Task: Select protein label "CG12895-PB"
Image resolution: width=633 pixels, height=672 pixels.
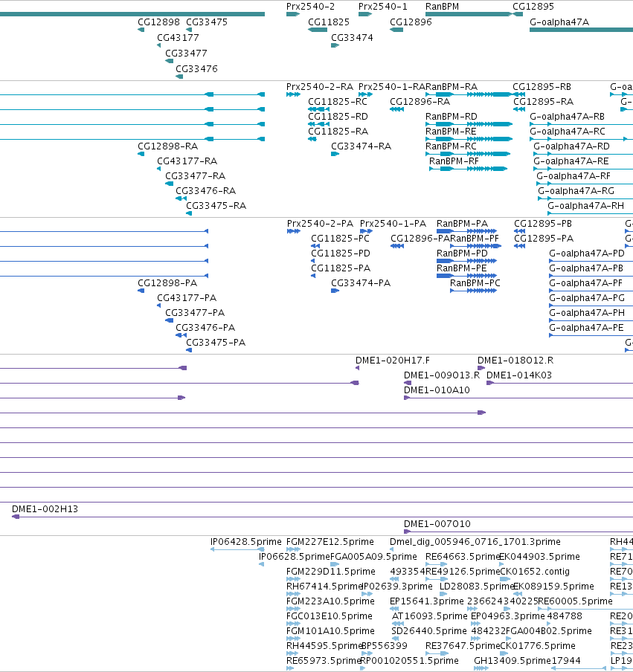Action: click(x=543, y=224)
